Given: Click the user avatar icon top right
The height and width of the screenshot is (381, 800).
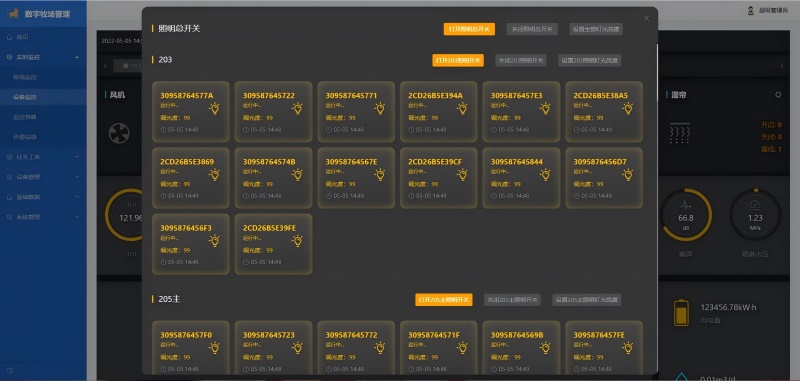Looking at the screenshot, I should (751, 10).
